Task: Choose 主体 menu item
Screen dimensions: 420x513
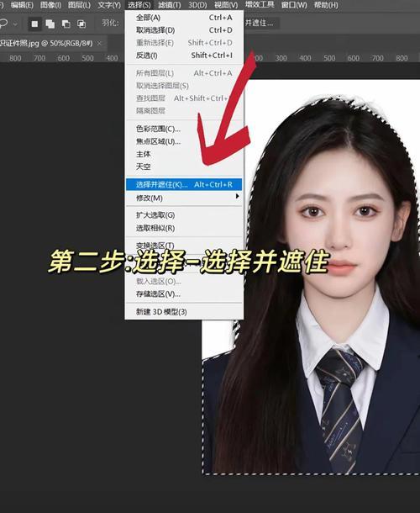Action: [x=184, y=154]
